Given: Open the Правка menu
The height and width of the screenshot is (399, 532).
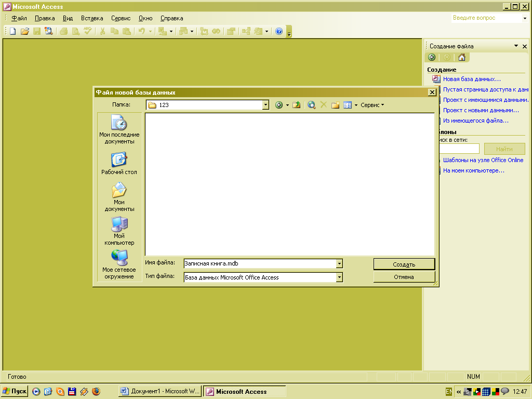Looking at the screenshot, I should [x=45, y=18].
